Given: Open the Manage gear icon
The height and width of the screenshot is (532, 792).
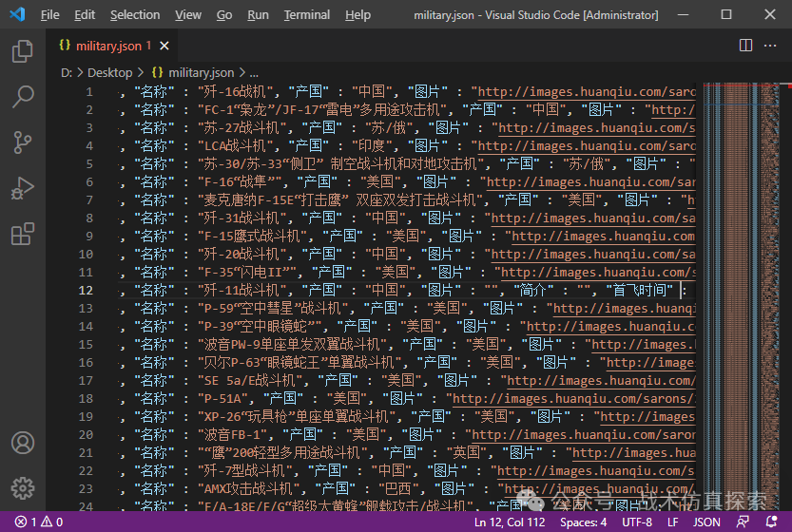Looking at the screenshot, I should click(22, 488).
